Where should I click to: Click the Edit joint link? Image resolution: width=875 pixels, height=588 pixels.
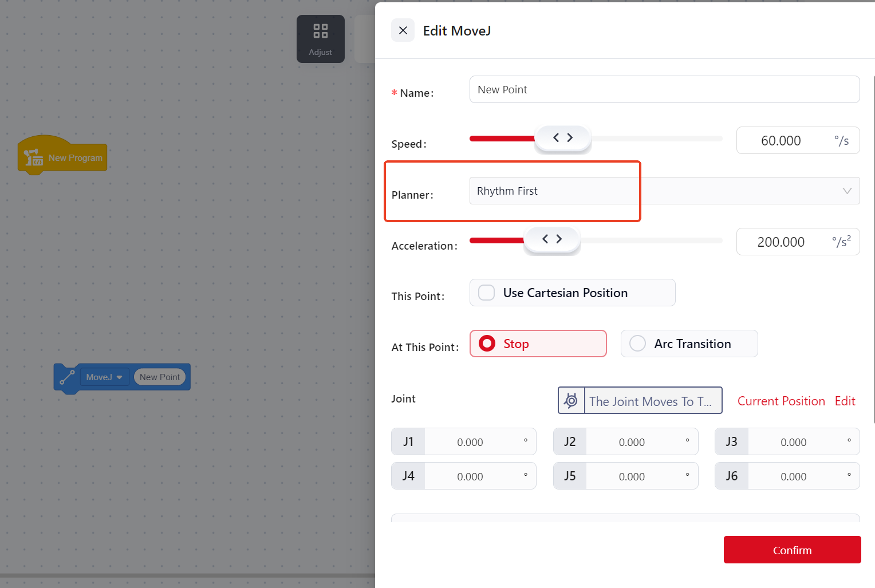(x=845, y=401)
